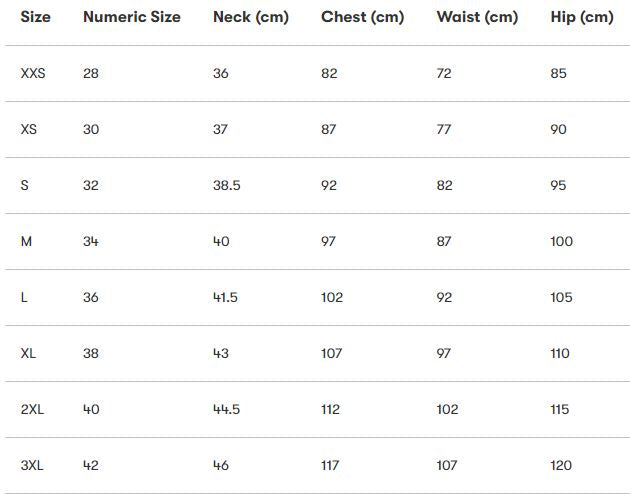Click chest value 97 in M row
This screenshot has width=636, height=494.
coord(329,241)
